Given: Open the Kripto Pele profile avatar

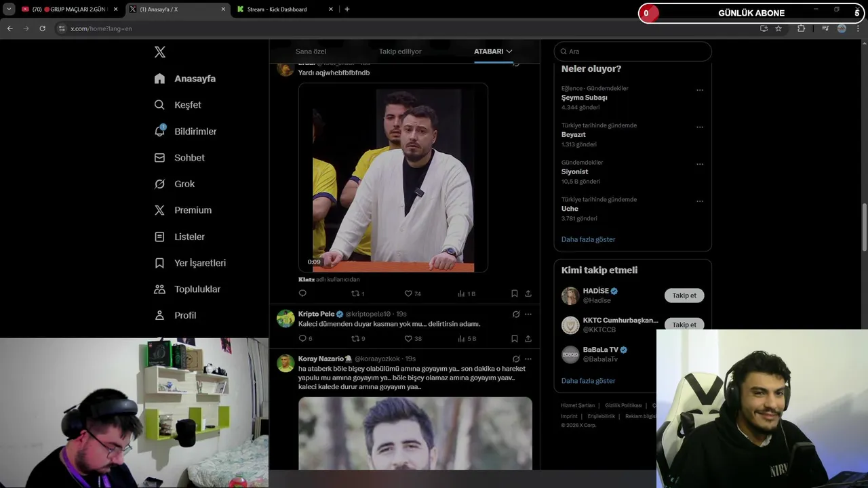Looking at the screenshot, I should 285,318.
